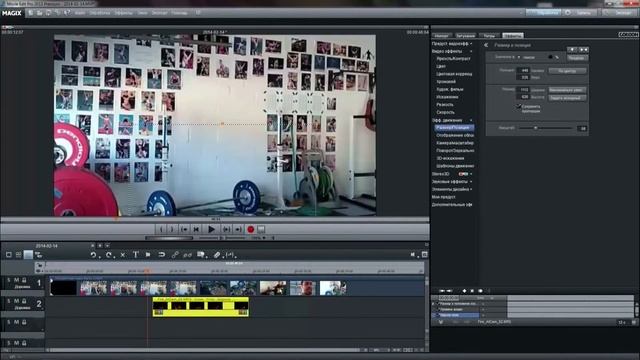Start playback with the Play button
This screenshot has width=640, height=360.
pyautogui.click(x=211, y=229)
